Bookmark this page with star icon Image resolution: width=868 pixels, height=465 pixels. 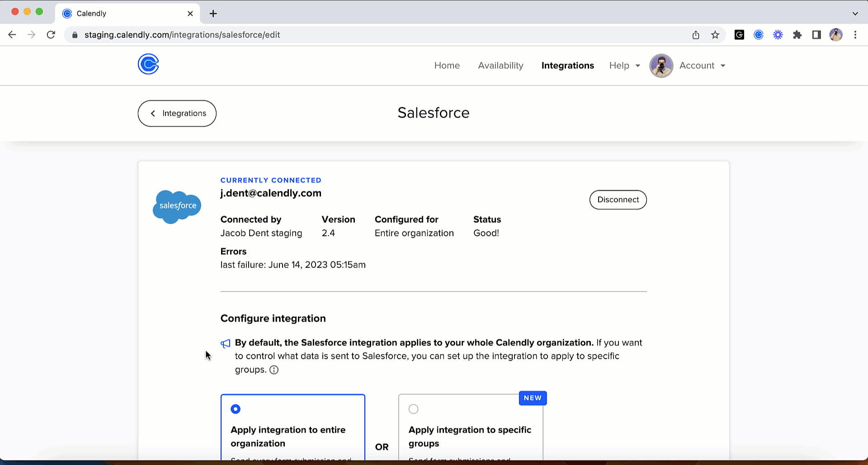(x=715, y=35)
